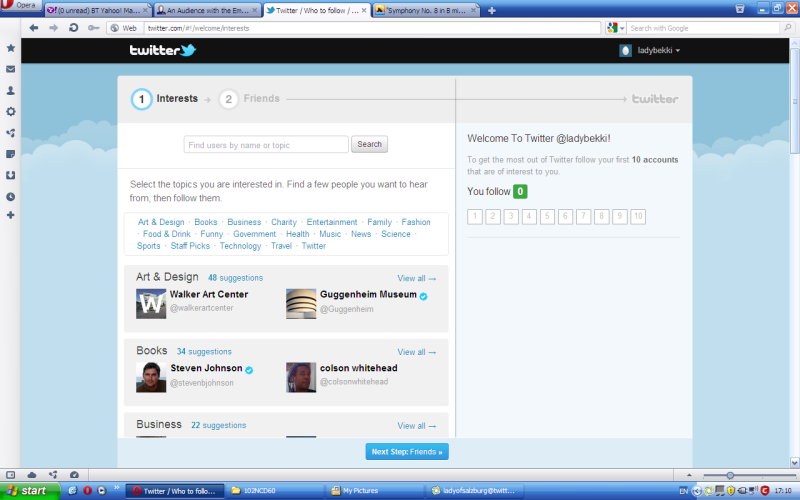800x500 pixels.
Task: Open the History clock panel in sidebar
Action: [10, 196]
